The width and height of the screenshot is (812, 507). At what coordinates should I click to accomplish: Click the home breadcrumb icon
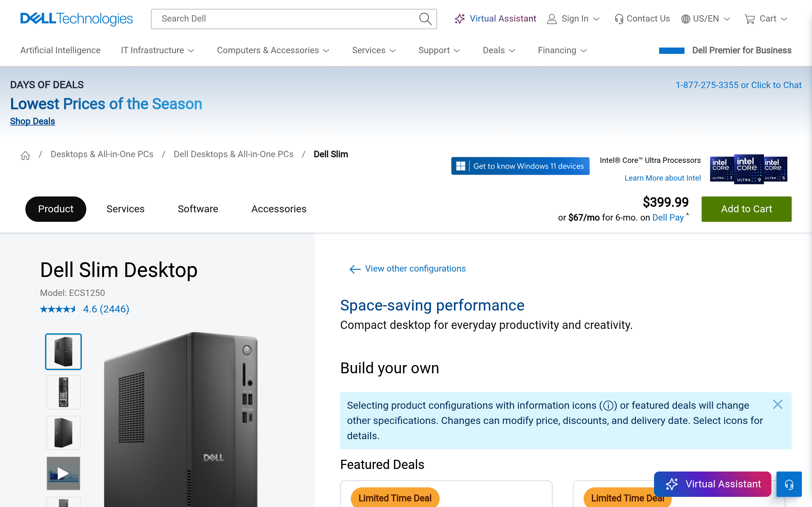[25, 155]
